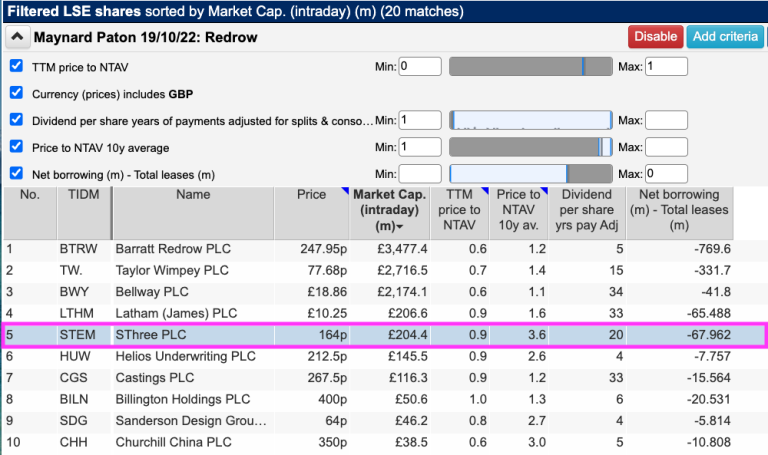Click the 247.95p price cell
This screenshot has height=455, width=768.
pyautogui.click(x=323, y=249)
